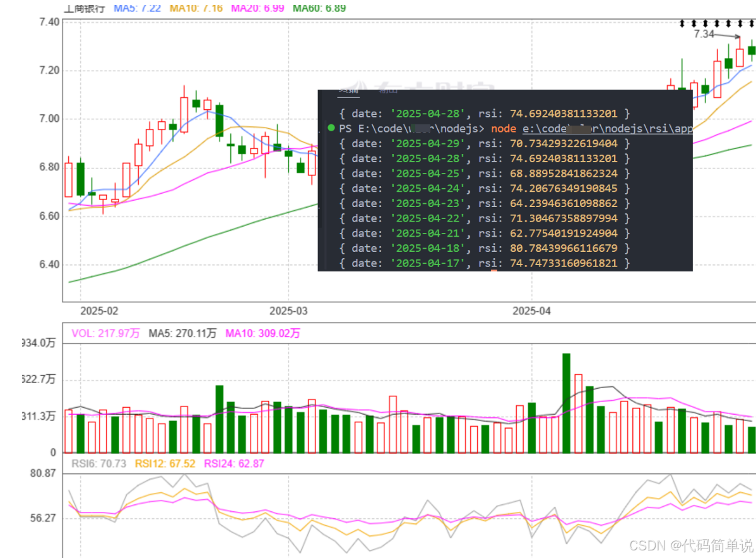Click the green running-process dot in the terminal
Image resolution: width=756 pixels, height=558 pixels.
[x=331, y=128]
